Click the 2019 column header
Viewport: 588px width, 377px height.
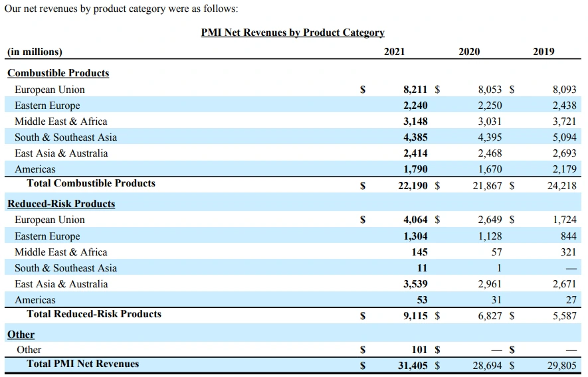[543, 52]
